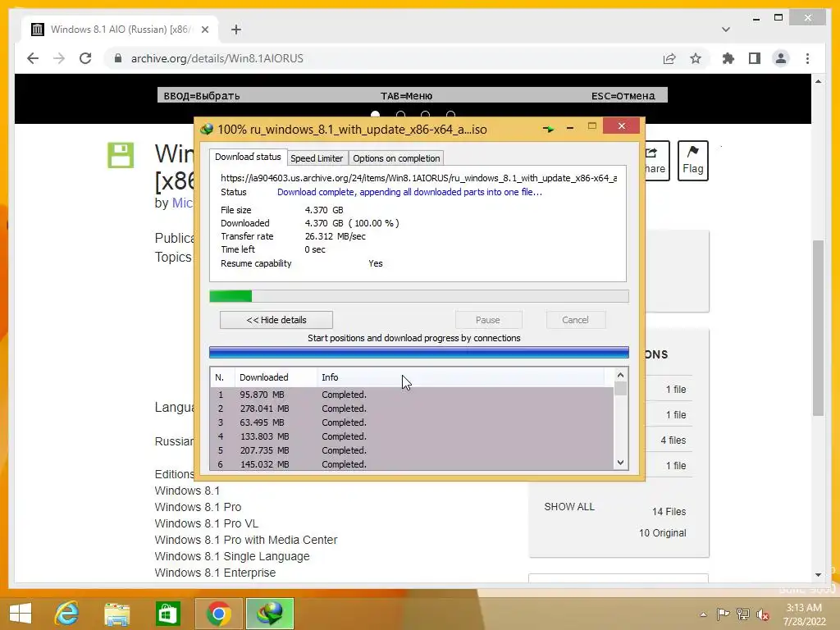Click the download URL text
Viewport: 840px width, 630px height.
click(x=418, y=178)
